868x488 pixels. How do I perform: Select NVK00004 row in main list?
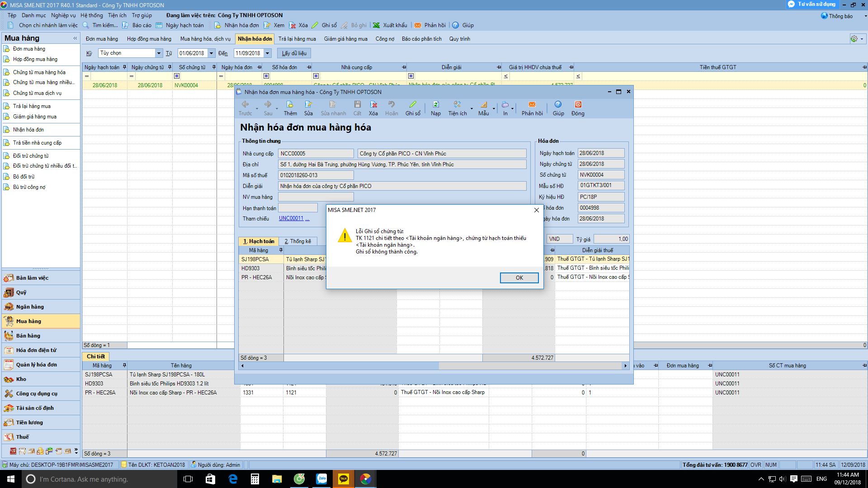click(x=475, y=85)
